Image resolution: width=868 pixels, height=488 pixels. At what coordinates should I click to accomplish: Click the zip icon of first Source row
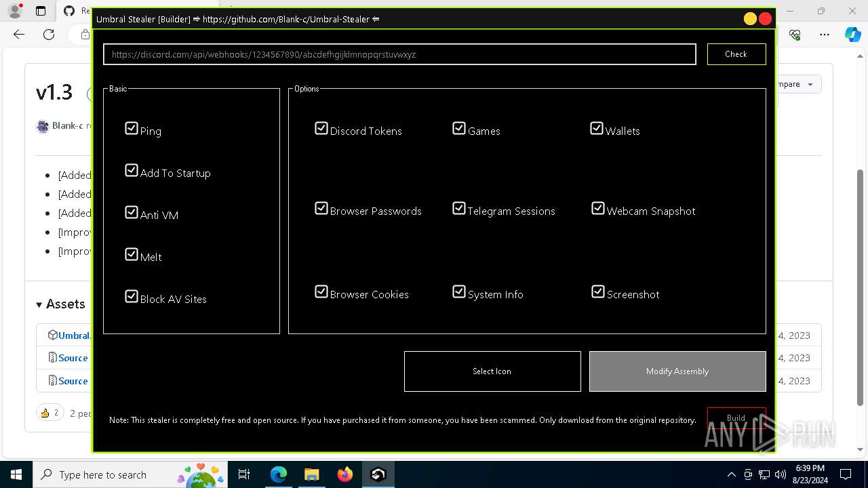tap(52, 358)
